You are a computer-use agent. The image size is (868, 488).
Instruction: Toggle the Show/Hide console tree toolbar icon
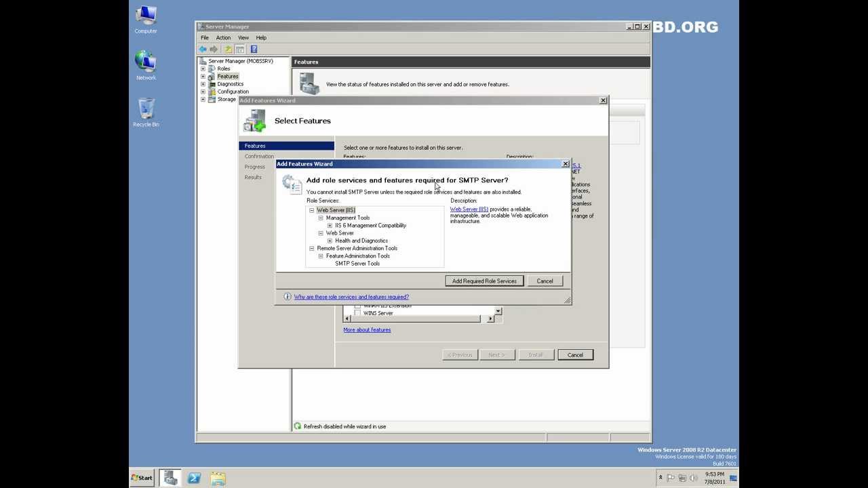coord(240,49)
